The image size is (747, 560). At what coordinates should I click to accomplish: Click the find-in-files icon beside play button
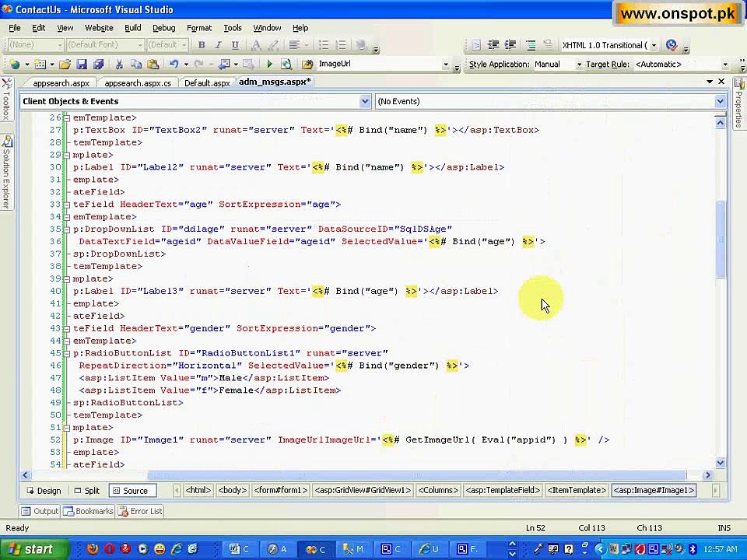tap(286, 64)
